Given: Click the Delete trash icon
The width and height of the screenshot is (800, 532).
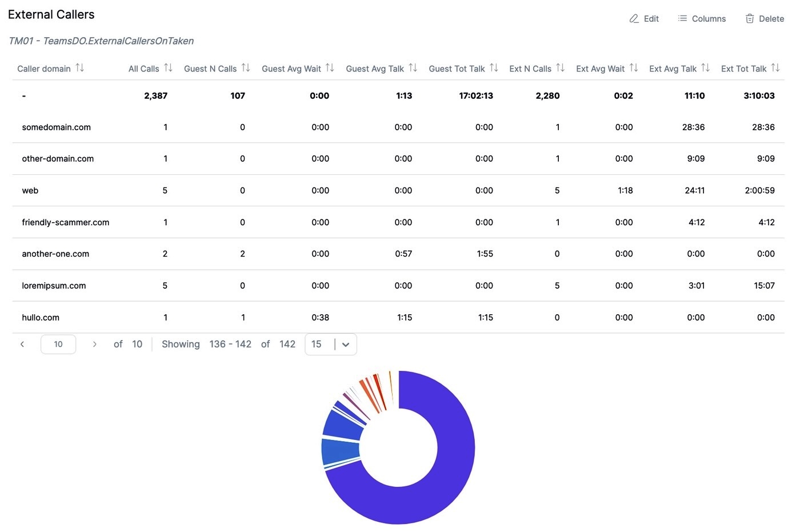Looking at the screenshot, I should tap(750, 19).
